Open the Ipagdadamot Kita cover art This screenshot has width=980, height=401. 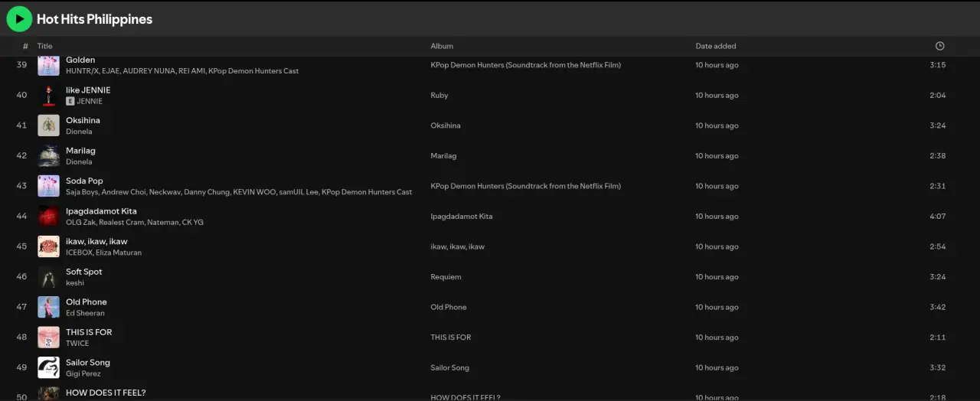[49, 216]
